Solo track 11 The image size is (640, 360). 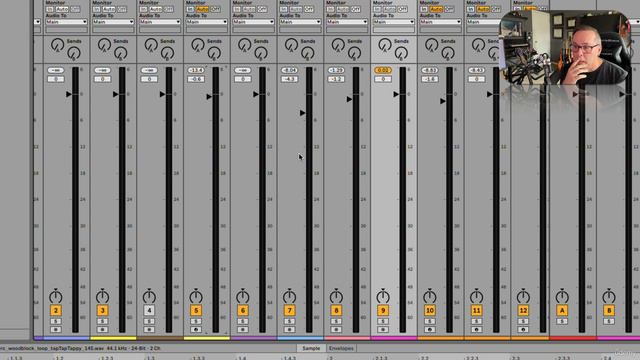(476, 322)
